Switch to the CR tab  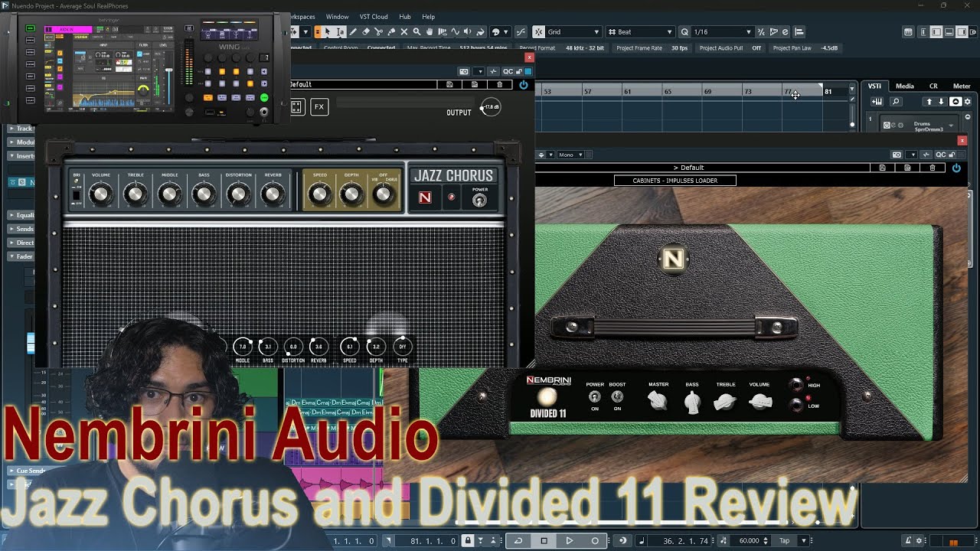pyautogui.click(x=933, y=86)
